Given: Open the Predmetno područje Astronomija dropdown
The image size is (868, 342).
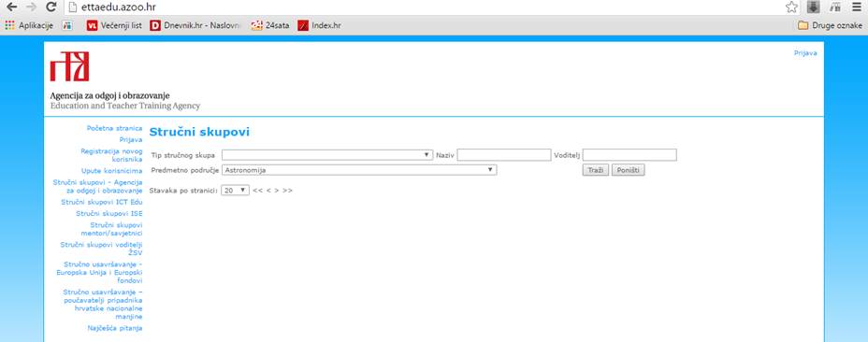Looking at the screenshot, I should click(359, 170).
